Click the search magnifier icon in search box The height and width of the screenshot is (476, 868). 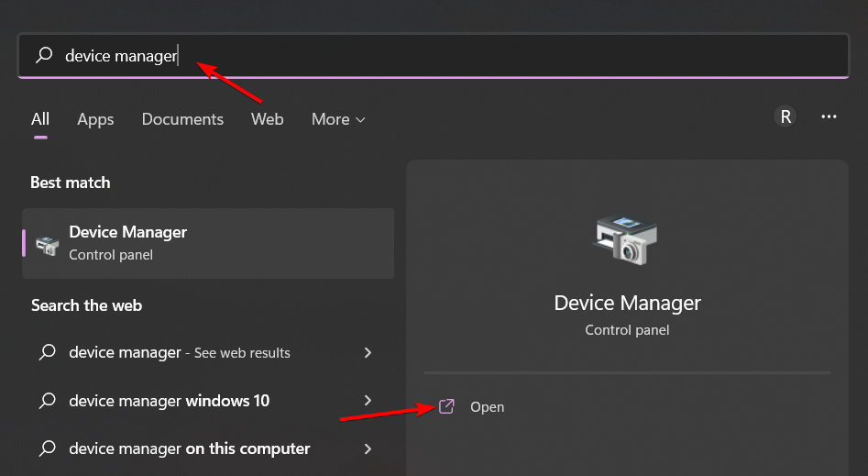[x=44, y=55]
